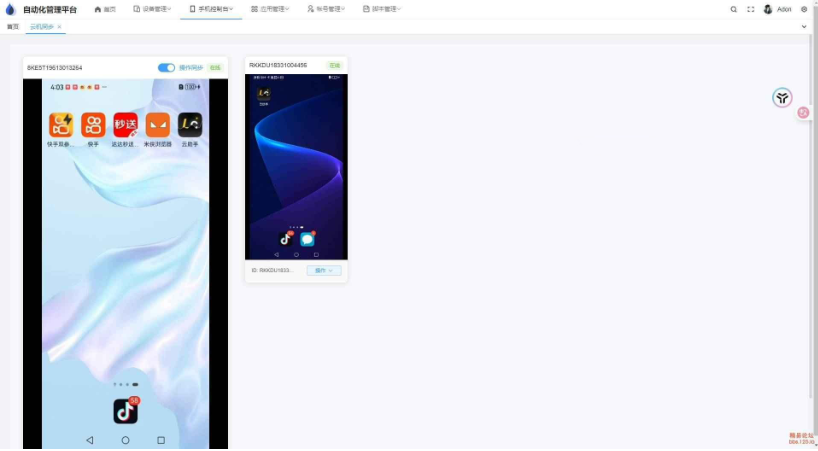Click the green online status badge on main device
The image size is (818, 451).
[215, 68]
